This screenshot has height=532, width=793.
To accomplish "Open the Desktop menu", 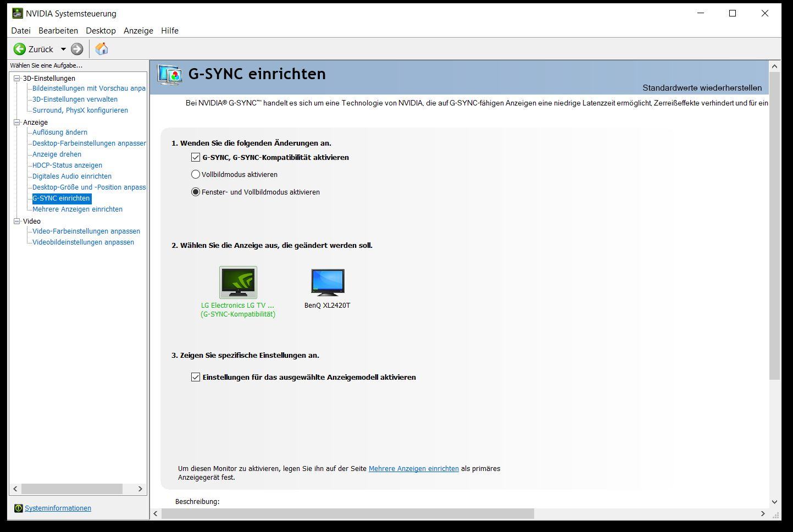I will point(101,31).
